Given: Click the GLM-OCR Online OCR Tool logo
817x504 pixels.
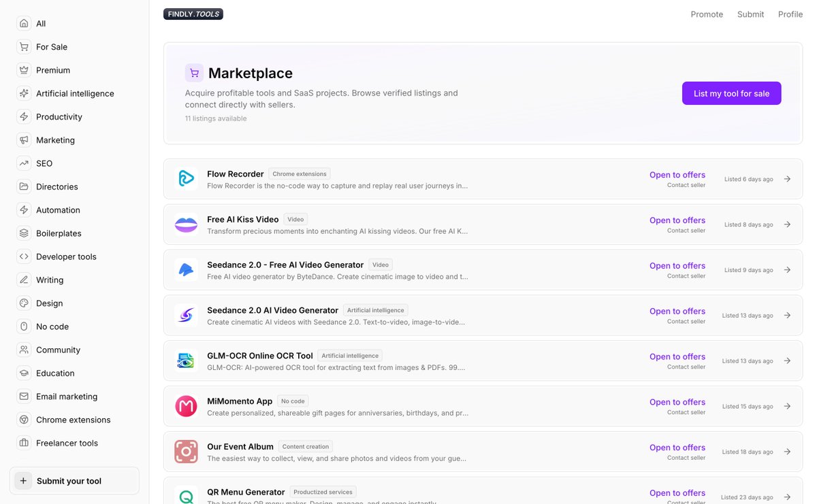Looking at the screenshot, I should click(x=186, y=360).
